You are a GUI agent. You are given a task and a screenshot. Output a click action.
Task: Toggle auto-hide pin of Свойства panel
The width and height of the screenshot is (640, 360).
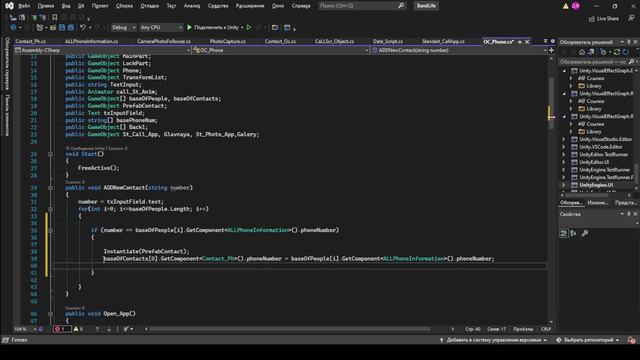coord(629,214)
